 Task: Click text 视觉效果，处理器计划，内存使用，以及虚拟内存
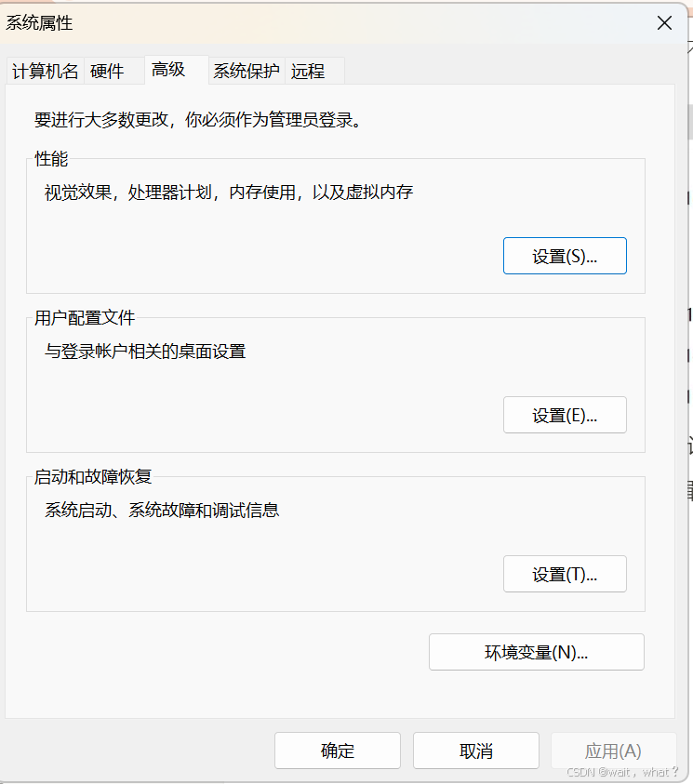click(x=229, y=192)
